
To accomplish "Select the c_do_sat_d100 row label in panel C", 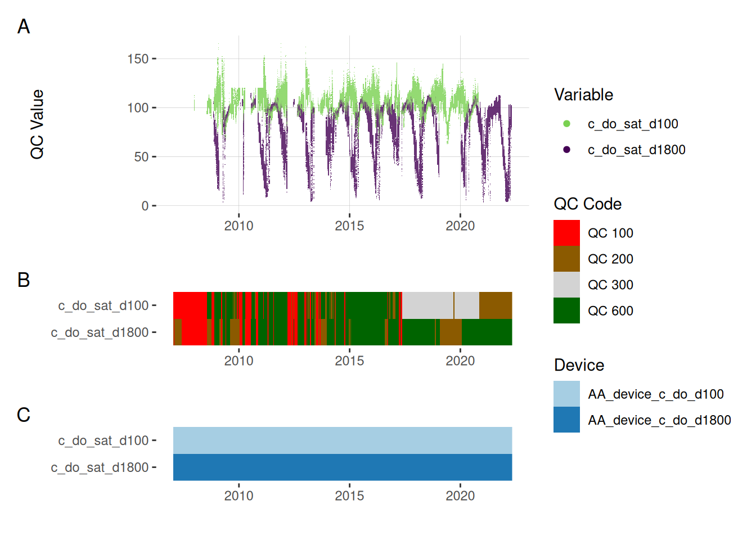I will [103, 440].
